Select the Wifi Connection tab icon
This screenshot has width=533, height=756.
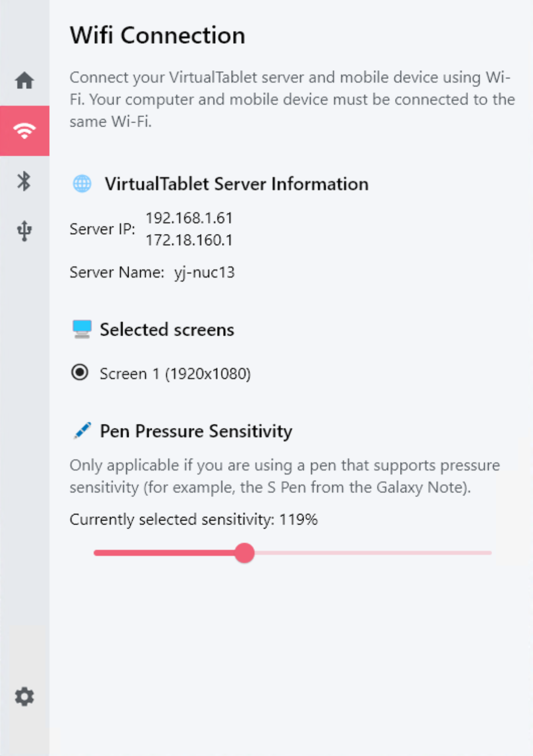point(24,131)
